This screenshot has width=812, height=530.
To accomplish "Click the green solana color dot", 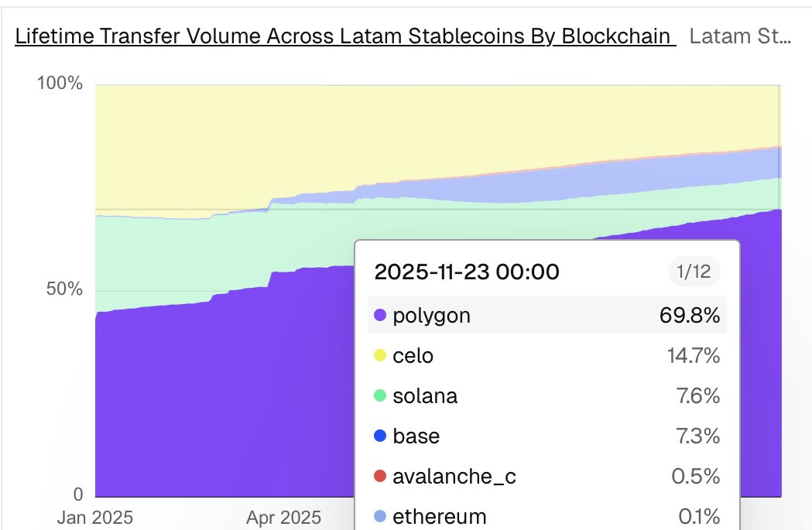I will [380, 395].
